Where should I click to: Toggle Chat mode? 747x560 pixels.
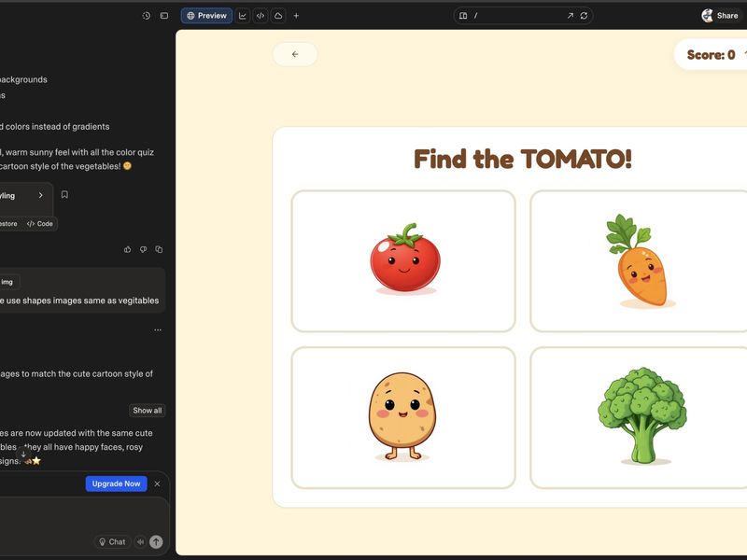pos(112,542)
